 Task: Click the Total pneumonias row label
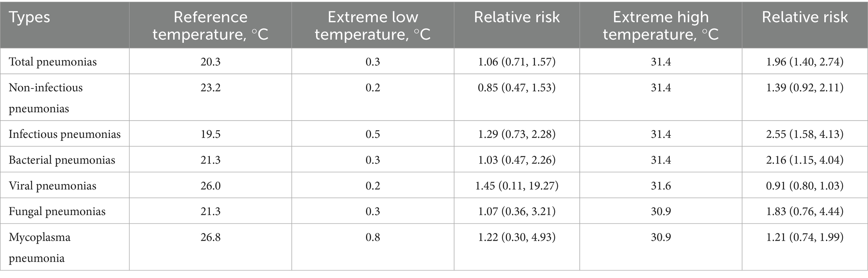pos(53,62)
